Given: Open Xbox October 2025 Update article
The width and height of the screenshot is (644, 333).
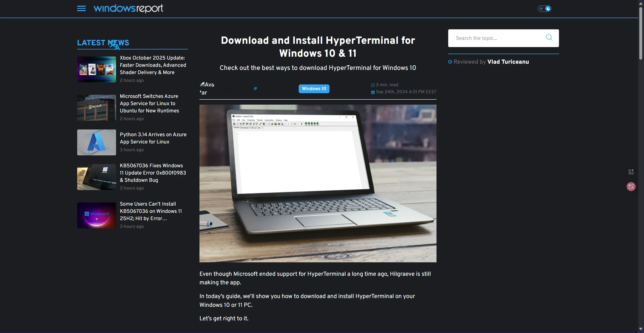Looking at the screenshot, I should [x=153, y=65].
